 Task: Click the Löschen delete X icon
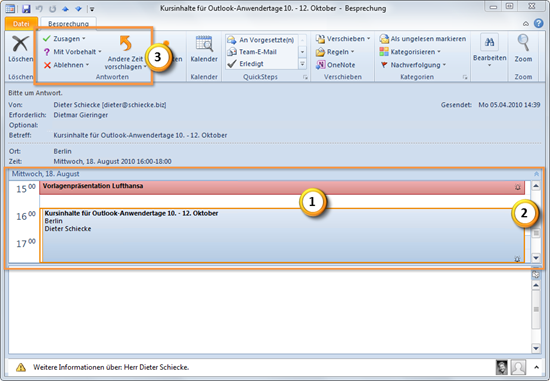tap(20, 44)
